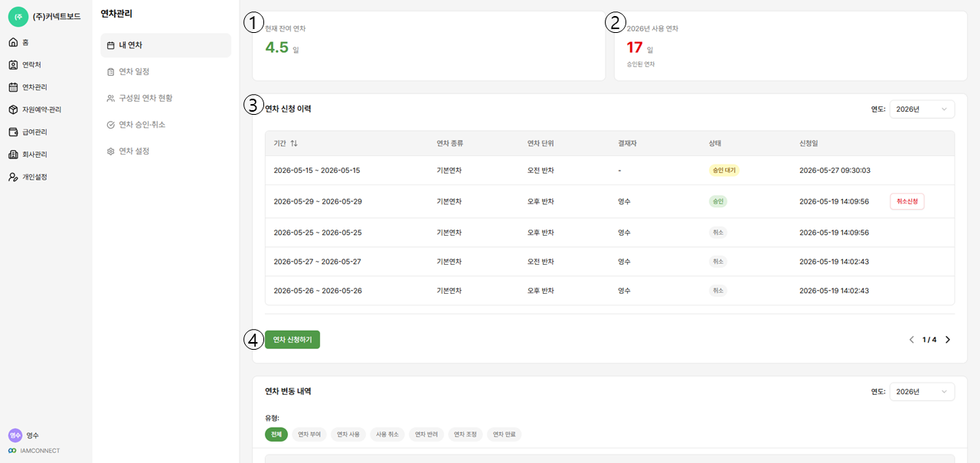Click the 급여관리 wallet icon

tap(13, 132)
